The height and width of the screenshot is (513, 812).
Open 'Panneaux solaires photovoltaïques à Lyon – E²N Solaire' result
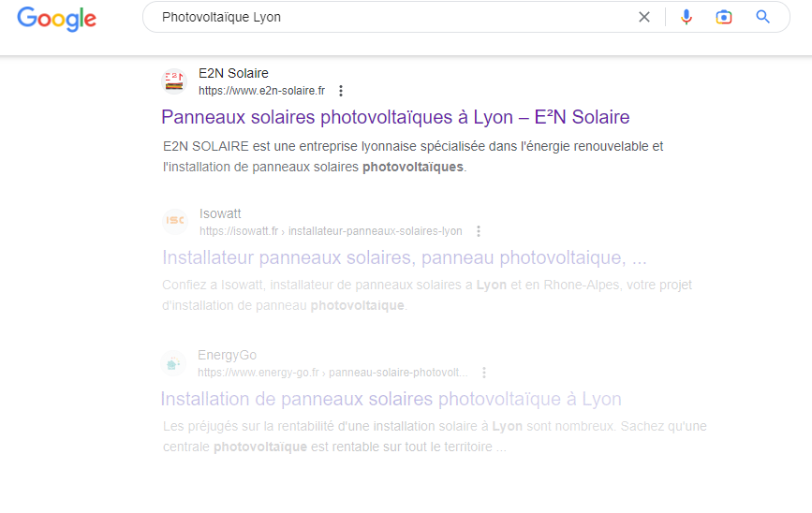pos(395,117)
